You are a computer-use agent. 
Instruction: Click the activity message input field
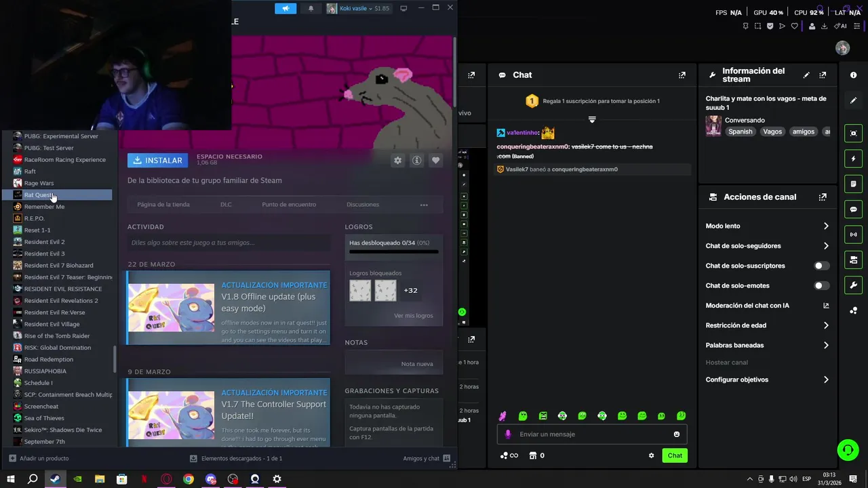click(x=229, y=242)
